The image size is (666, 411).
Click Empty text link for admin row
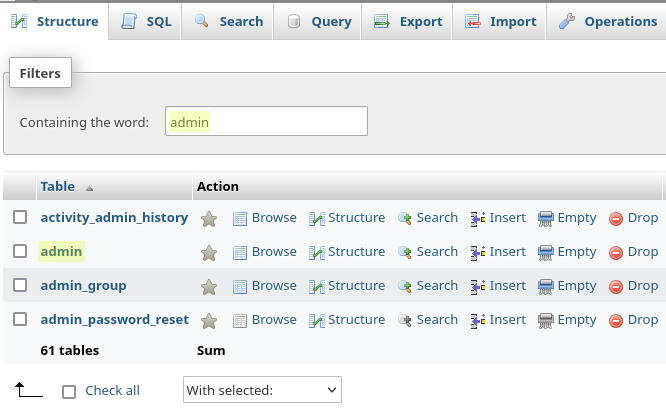pyautogui.click(x=577, y=252)
